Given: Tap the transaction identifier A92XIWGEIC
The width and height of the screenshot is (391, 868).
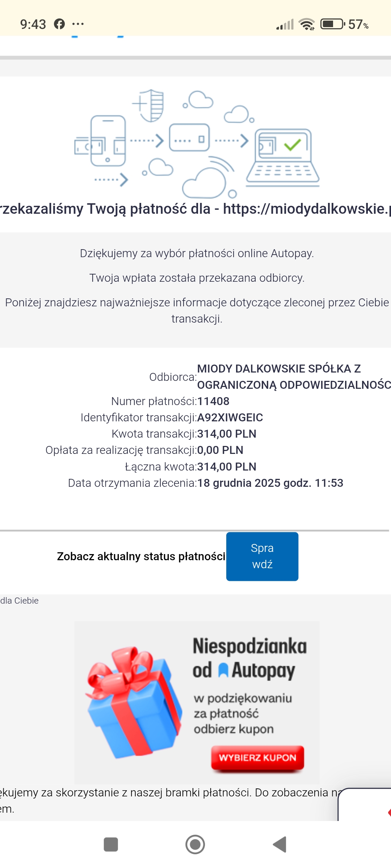Looking at the screenshot, I should pyautogui.click(x=230, y=417).
